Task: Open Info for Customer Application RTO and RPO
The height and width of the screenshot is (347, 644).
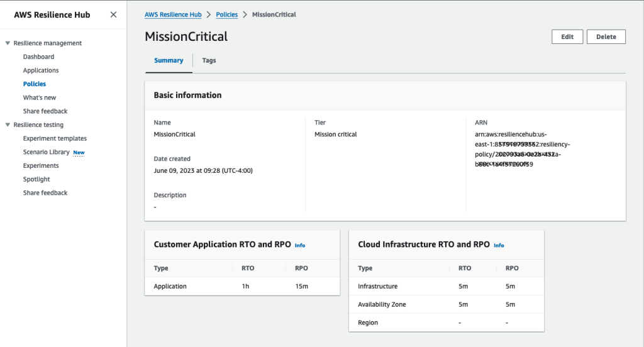Action: point(300,245)
